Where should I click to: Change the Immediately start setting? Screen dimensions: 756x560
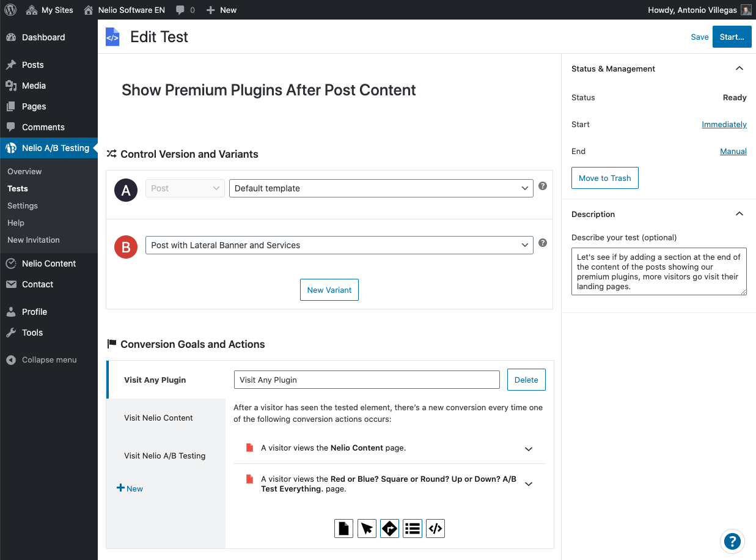coord(724,124)
